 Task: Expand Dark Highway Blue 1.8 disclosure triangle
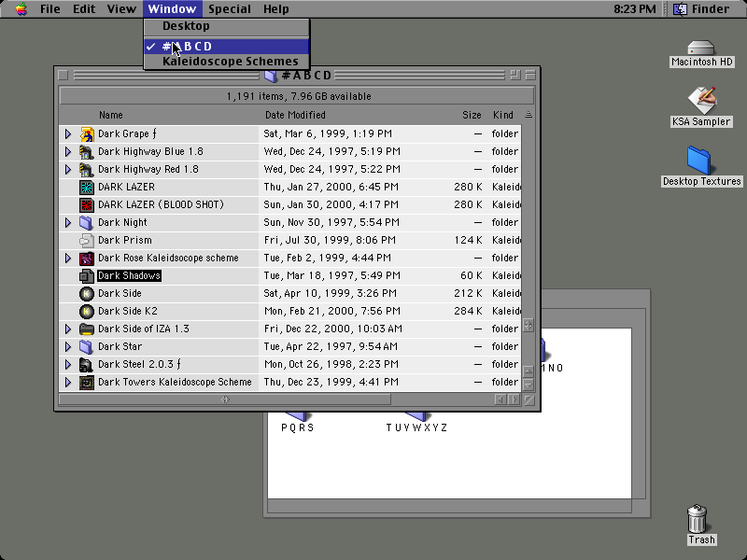pos(67,151)
